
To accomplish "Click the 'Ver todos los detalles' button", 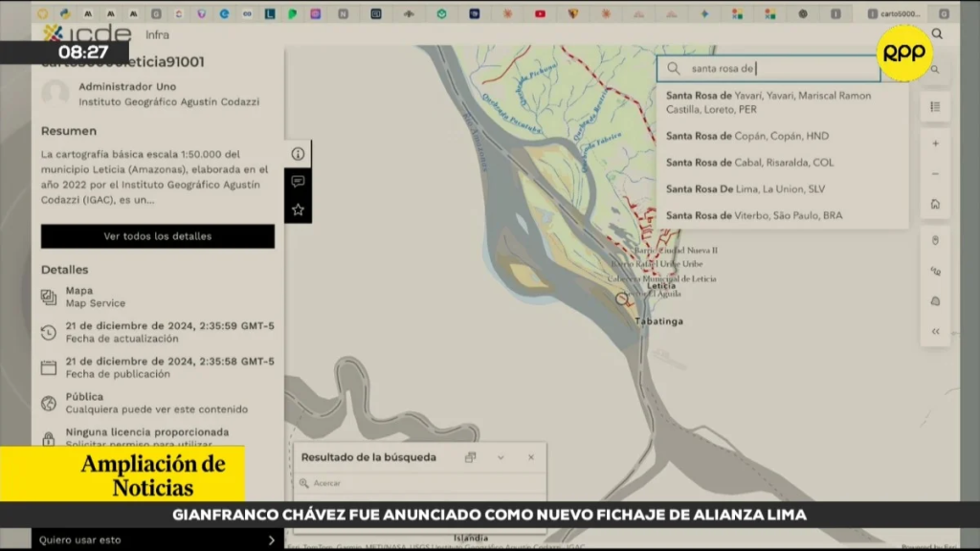I will pos(158,236).
